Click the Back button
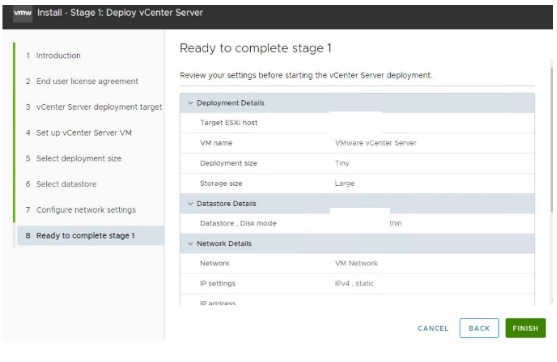557x362 pixels. tap(479, 328)
